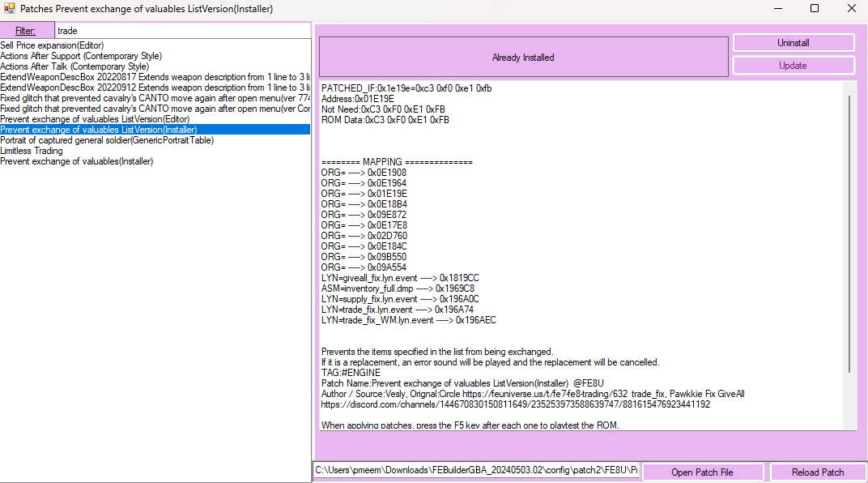The image size is (868, 483).
Task: Select 'ExtendWeaponDescBox 20220817' patch row
Action: click(155, 77)
